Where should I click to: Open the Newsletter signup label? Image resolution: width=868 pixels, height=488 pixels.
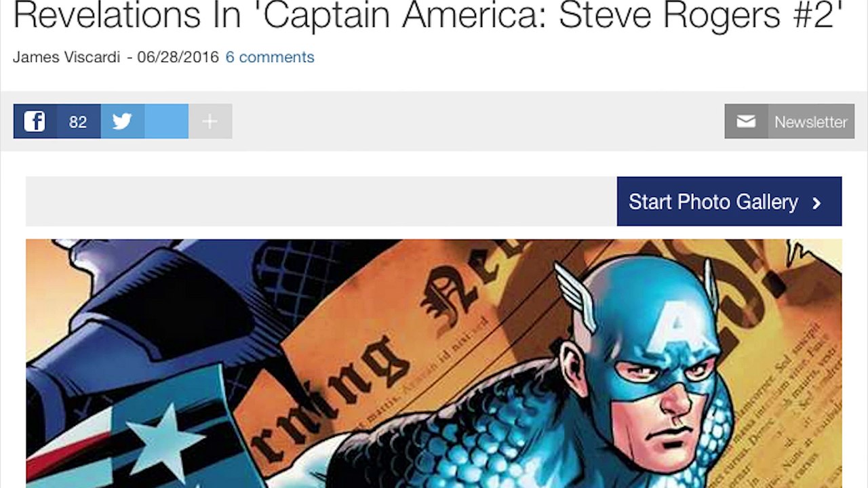click(x=811, y=122)
